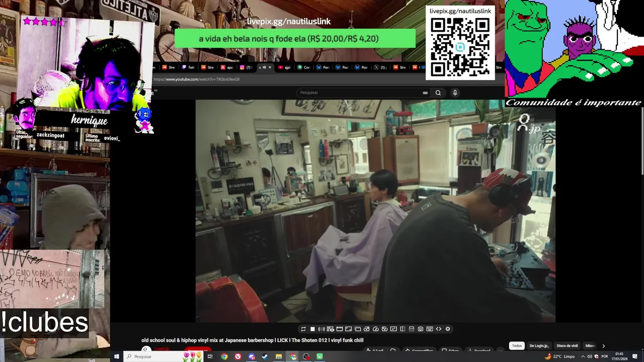Click the keyboard icon in the player toolbar
This screenshot has width=644, height=362.
(430, 329)
